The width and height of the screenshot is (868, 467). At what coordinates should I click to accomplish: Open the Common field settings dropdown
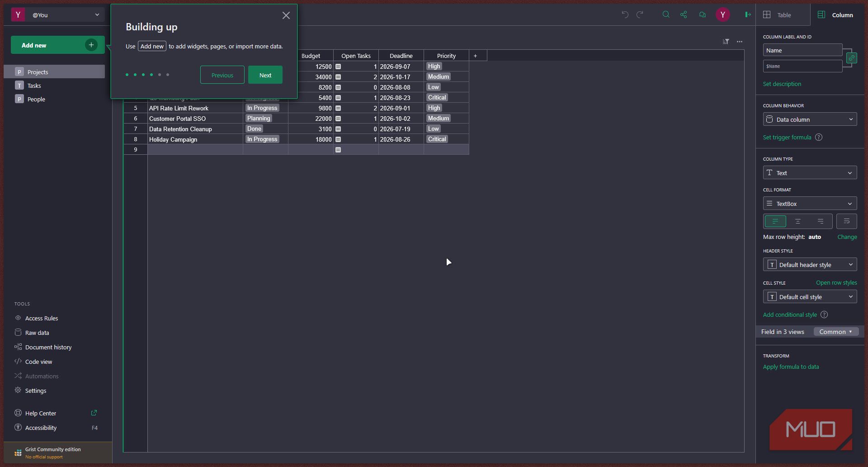click(x=836, y=332)
